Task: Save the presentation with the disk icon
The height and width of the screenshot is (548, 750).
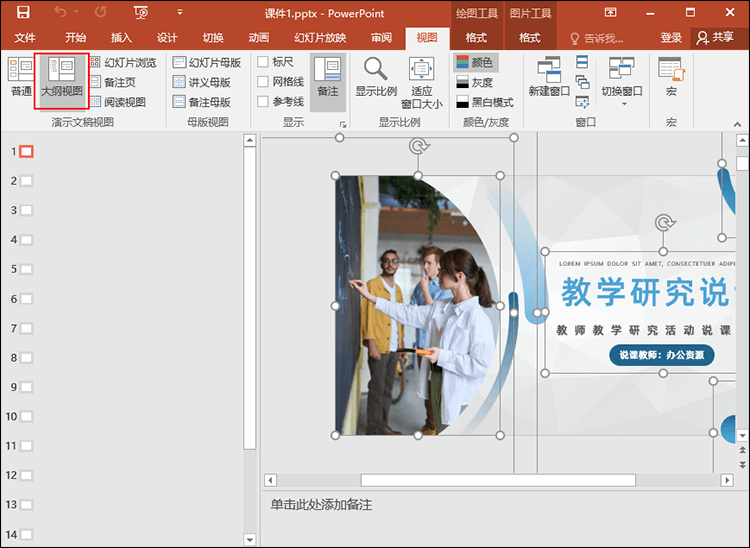Action: [x=23, y=12]
